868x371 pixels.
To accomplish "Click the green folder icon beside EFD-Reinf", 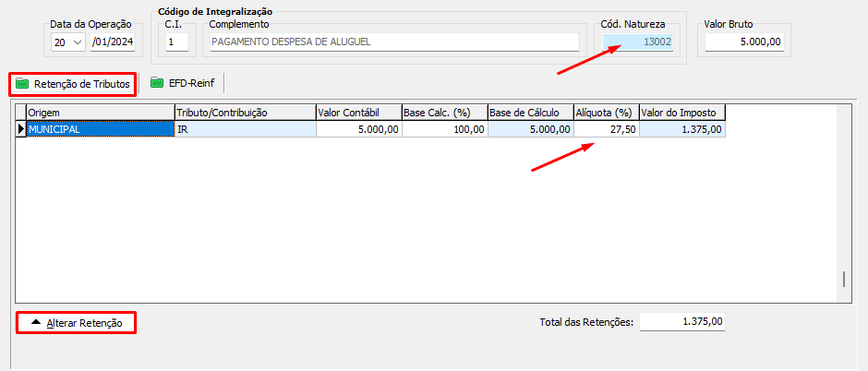I will (157, 83).
